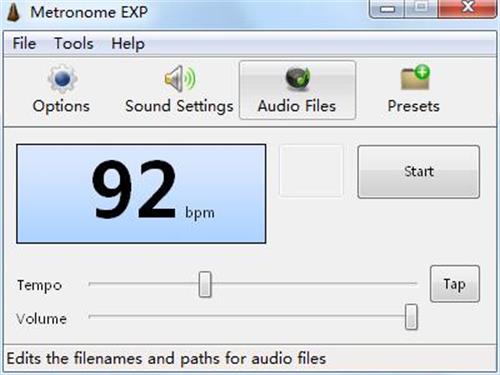
Task: Click the Tempo slider track right end
Action: pos(413,284)
